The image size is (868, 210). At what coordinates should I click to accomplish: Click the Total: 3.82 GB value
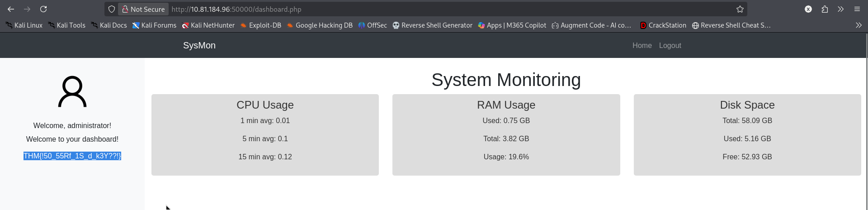[506, 138]
